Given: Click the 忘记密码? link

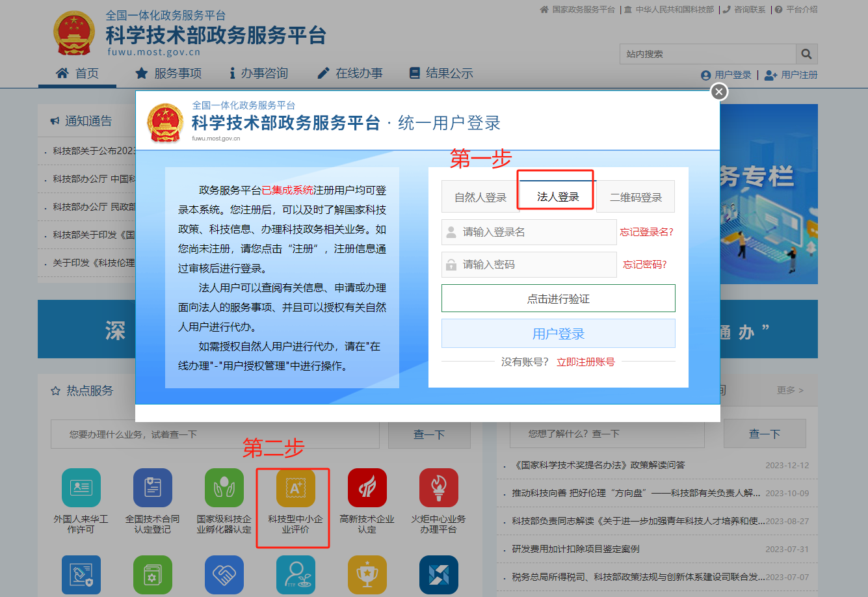Looking at the screenshot, I should point(644,265).
